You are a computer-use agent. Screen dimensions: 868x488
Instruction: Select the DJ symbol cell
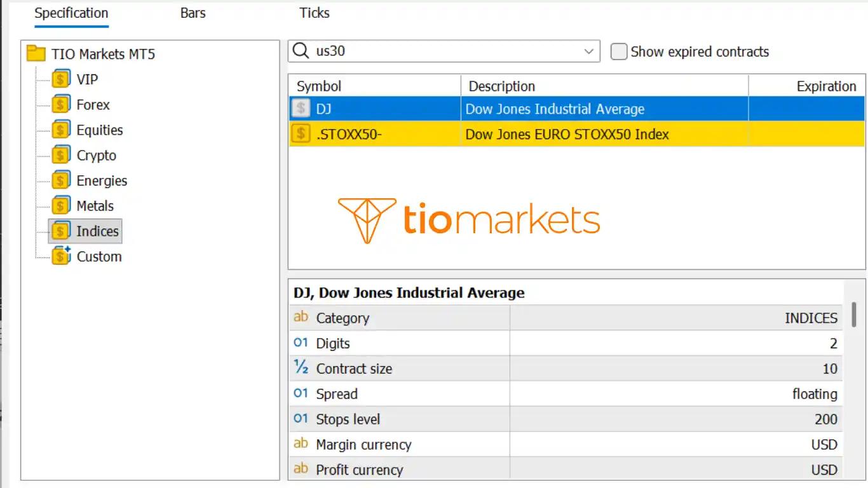(375, 109)
